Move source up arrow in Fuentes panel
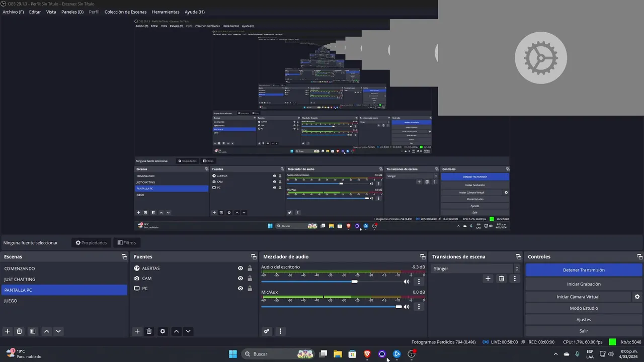The image size is (644, 362). click(x=176, y=331)
